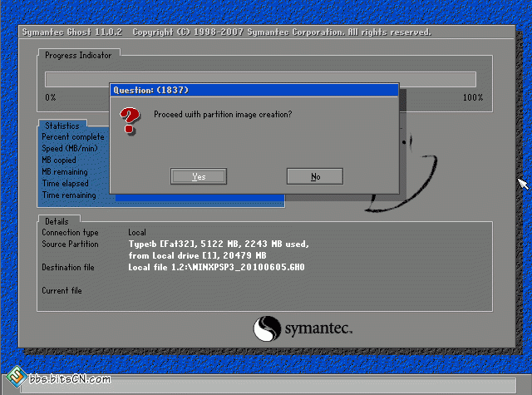Click the 'Local' connection type value

click(137, 233)
